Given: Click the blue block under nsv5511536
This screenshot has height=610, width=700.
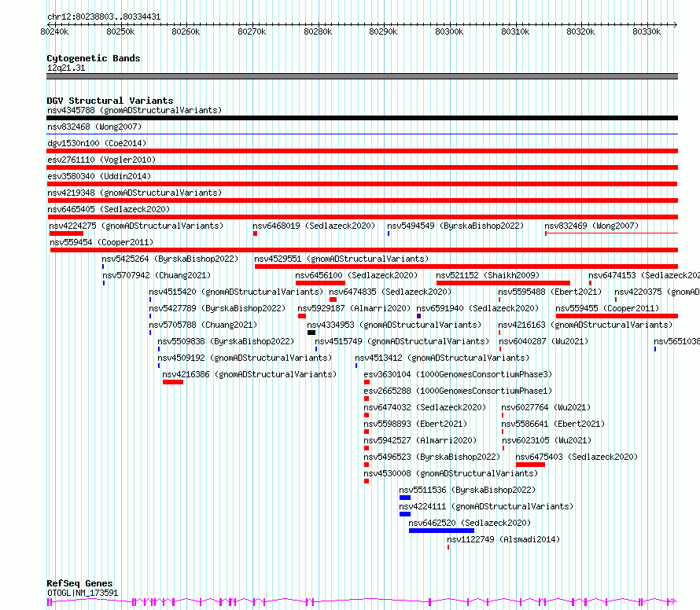Looking at the screenshot, I should point(405,498).
